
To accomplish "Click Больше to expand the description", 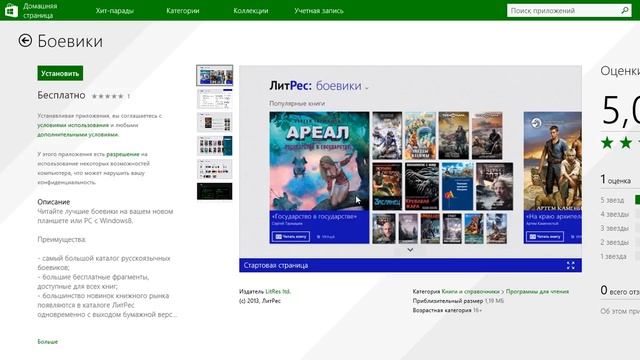I will coord(47,342).
